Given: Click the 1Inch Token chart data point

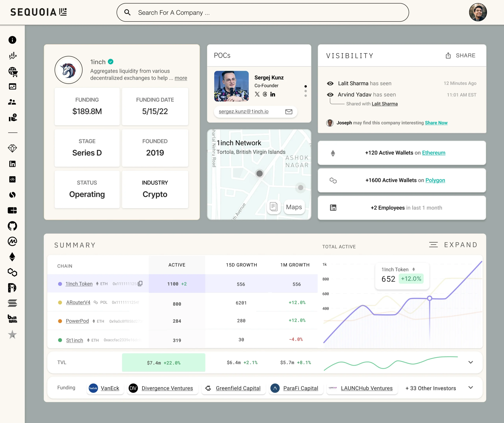Looking at the screenshot, I should (x=430, y=298).
